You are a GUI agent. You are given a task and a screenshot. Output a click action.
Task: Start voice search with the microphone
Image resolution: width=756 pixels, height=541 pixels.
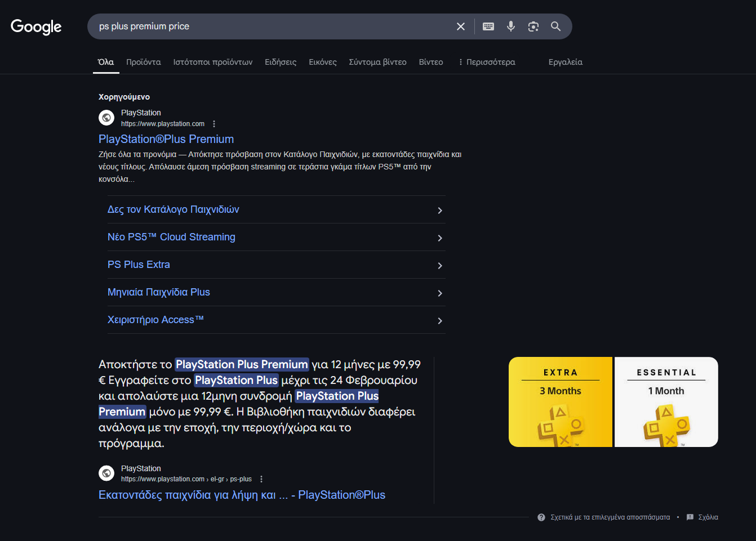[x=511, y=26]
